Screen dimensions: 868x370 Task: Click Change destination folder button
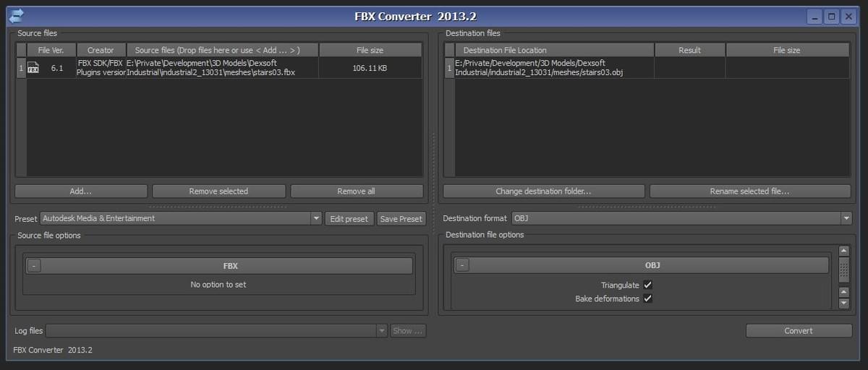click(x=543, y=192)
